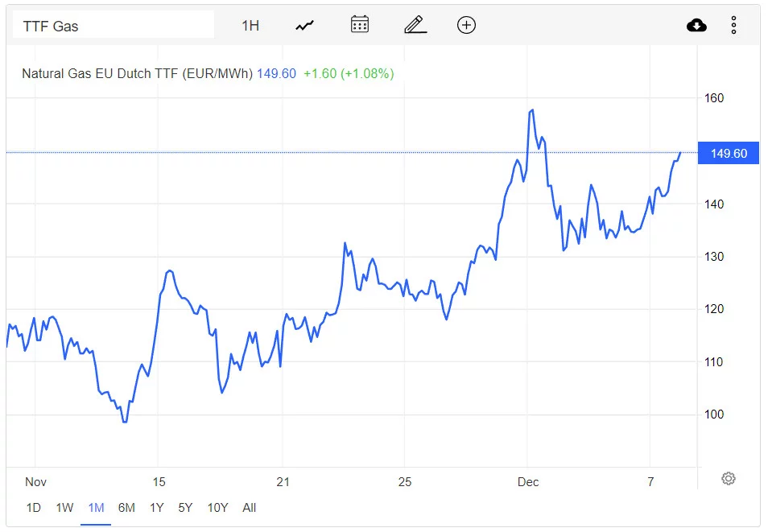
Task: Switch to the 1D time range
Action: pos(33,508)
